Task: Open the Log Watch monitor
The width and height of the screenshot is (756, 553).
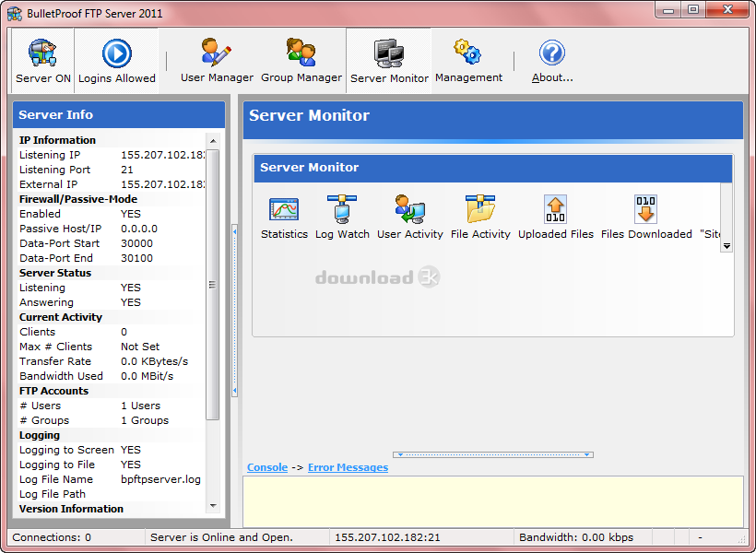Action: click(x=342, y=218)
